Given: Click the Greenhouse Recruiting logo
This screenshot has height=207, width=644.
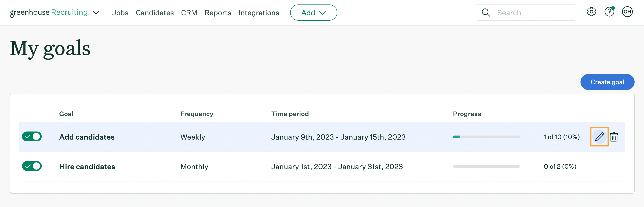Looking at the screenshot, I should point(49,13).
